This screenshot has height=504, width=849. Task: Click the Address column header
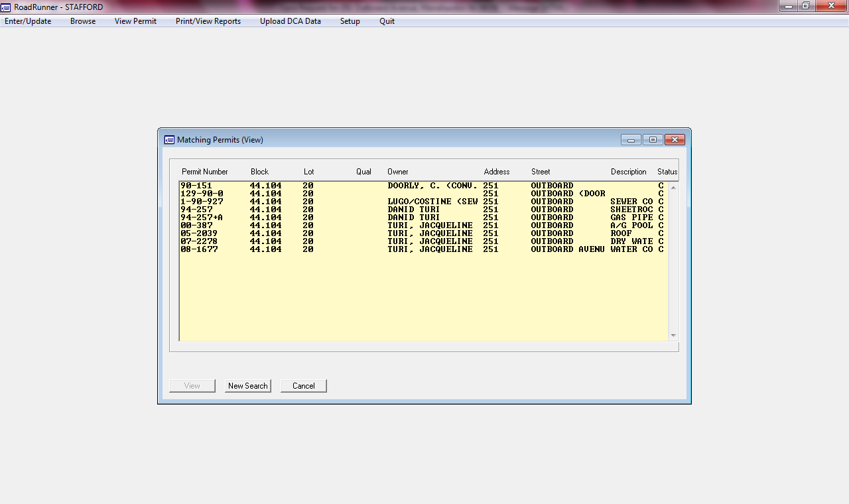tap(497, 172)
